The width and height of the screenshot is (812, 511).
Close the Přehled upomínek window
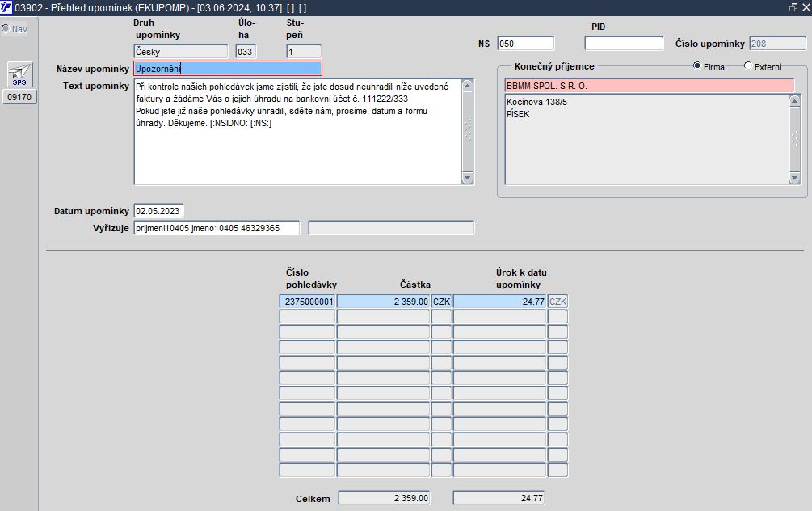tap(806, 7)
